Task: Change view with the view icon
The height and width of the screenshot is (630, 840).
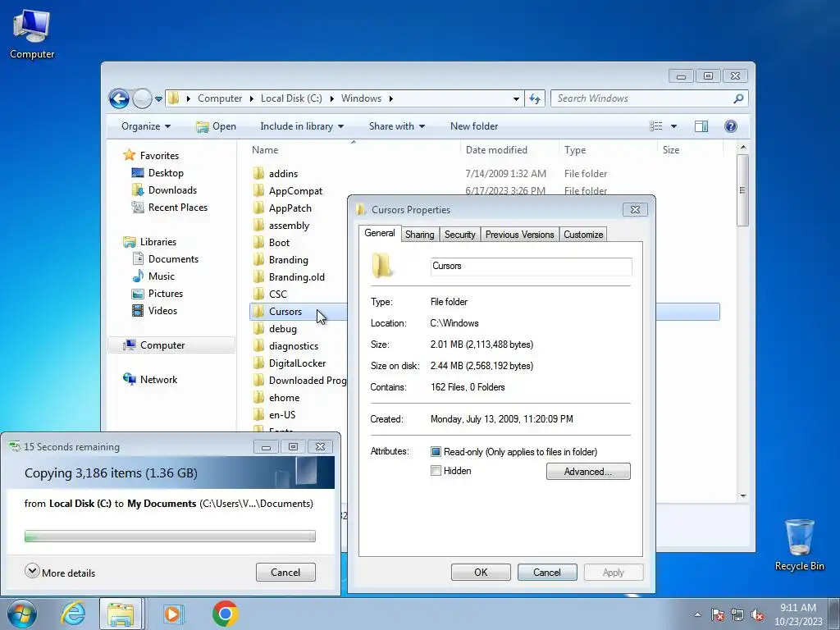Action: pyautogui.click(x=655, y=126)
